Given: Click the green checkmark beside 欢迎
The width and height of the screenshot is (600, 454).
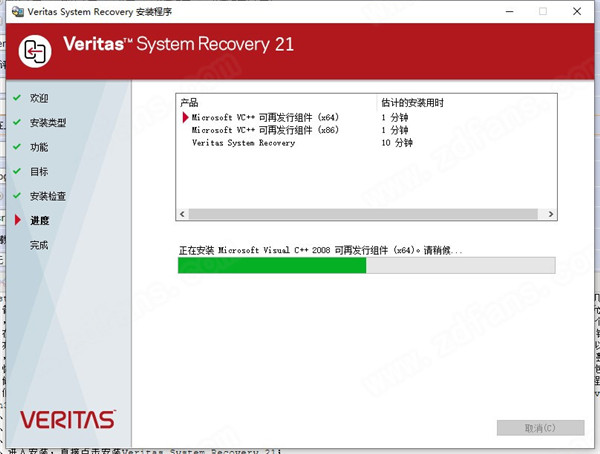Looking at the screenshot, I should pyautogui.click(x=17, y=98).
